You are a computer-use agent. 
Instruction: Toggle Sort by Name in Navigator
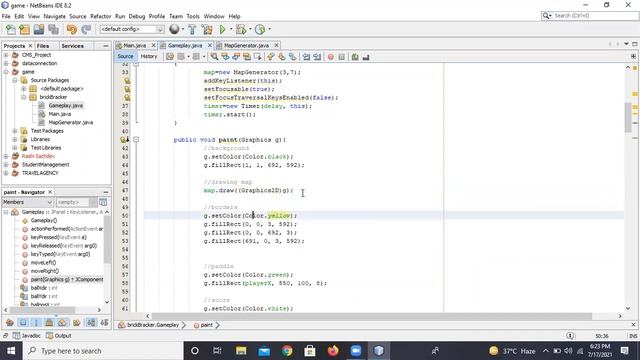[x=91, y=323]
